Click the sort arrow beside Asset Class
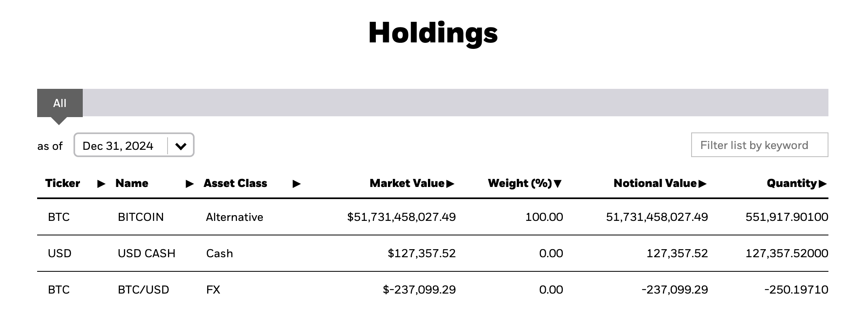Image resolution: width=868 pixels, height=319 pixels. click(x=296, y=184)
